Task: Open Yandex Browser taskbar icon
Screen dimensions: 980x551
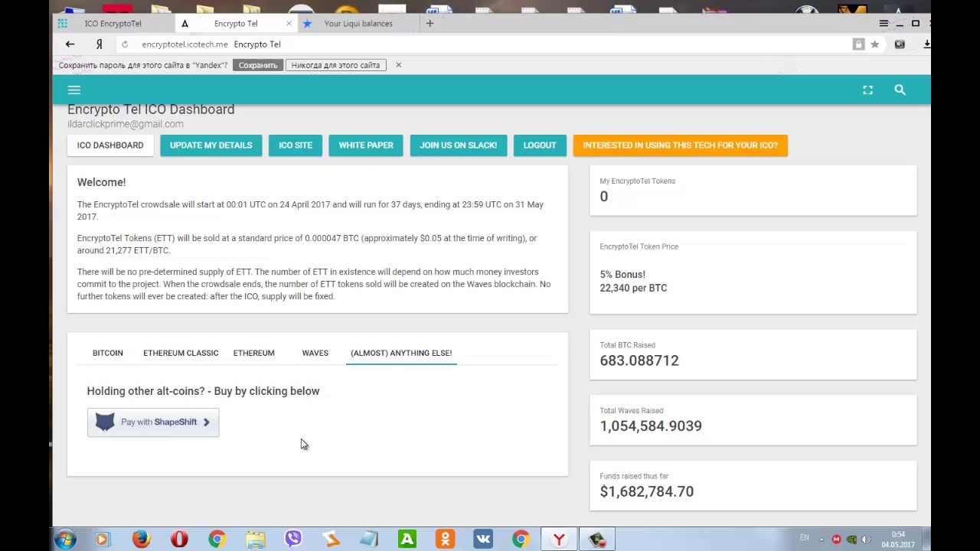Action: 559,540
